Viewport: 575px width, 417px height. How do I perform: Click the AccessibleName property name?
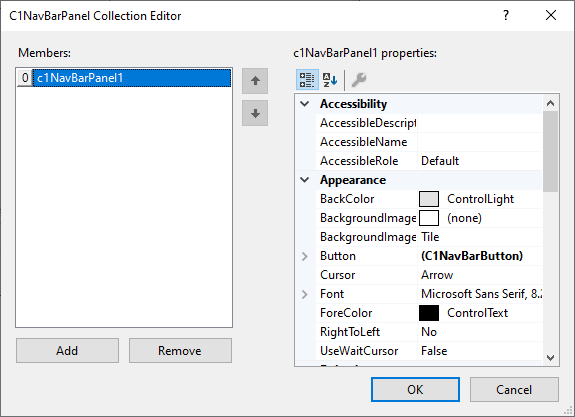click(x=363, y=142)
